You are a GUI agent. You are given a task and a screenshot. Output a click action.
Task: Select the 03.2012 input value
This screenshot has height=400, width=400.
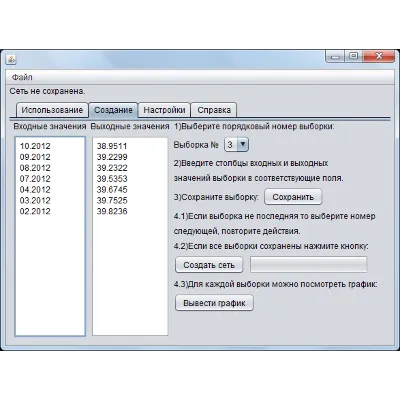click(x=35, y=201)
